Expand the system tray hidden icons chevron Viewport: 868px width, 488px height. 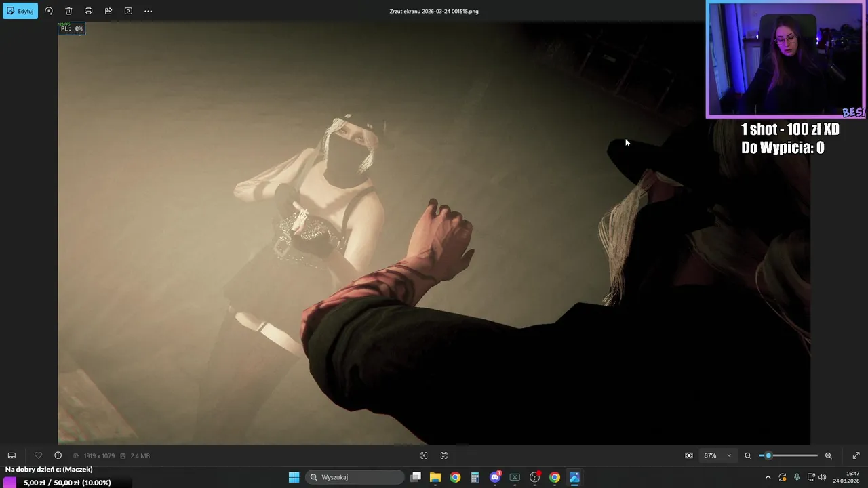click(x=768, y=477)
